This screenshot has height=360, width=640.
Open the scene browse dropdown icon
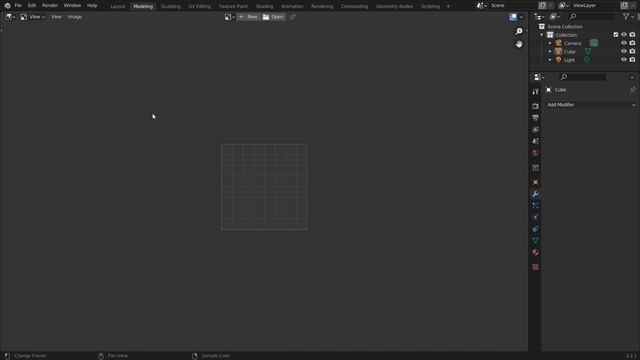tap(482, 6)
